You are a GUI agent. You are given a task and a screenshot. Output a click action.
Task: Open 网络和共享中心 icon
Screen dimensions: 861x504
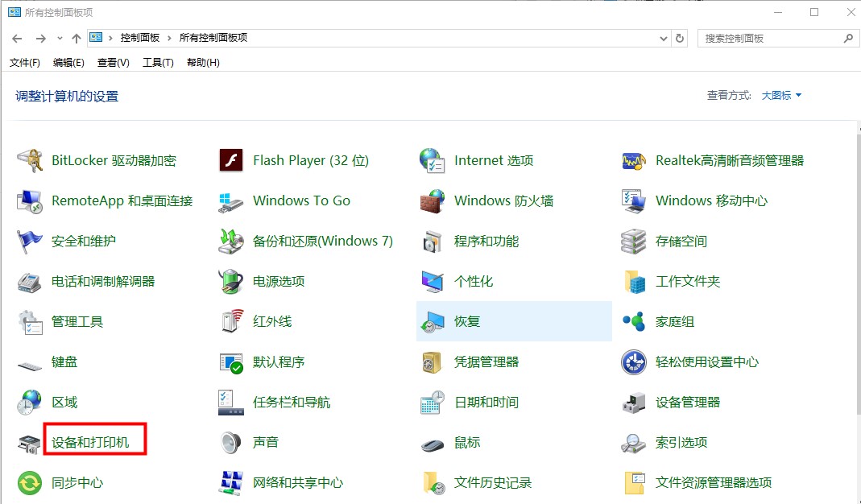coord(231,483)
